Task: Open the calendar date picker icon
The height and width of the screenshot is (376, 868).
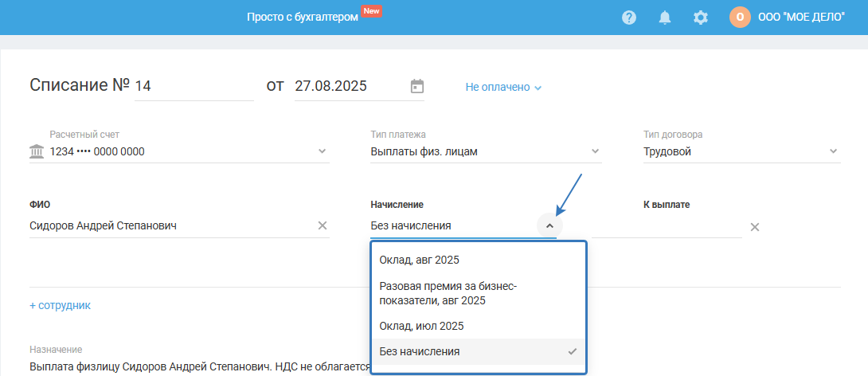Action: coord(417,86)
